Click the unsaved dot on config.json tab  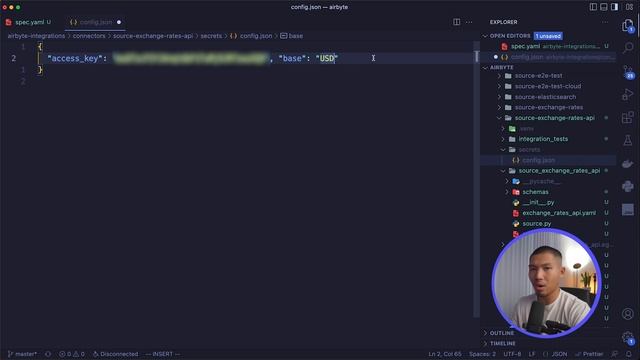click(x=119, y=22)
